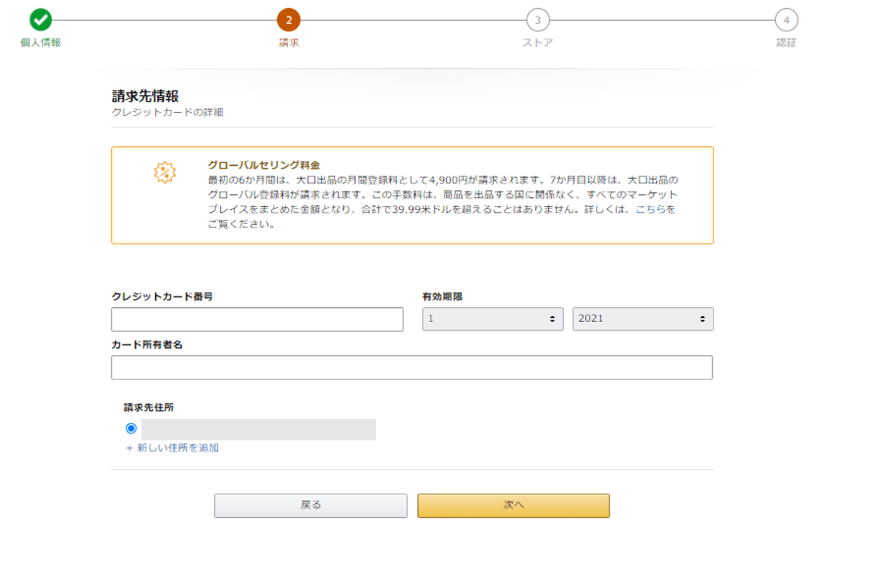Click the orange global selling fee badge icon

[165, 172]
